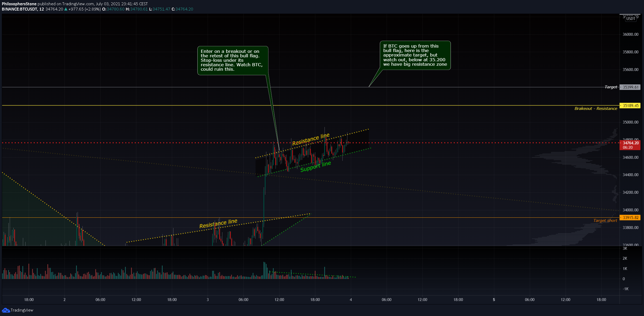Screen dimensions: 644x316
Task: Click the 'Target' line label
Action: point(611,87)
